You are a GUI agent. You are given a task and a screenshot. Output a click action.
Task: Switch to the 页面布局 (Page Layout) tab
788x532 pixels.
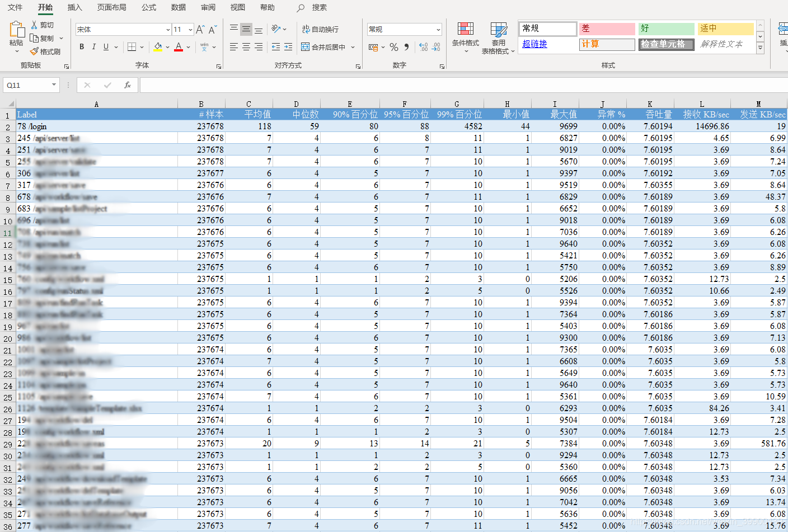click(112, 7)
